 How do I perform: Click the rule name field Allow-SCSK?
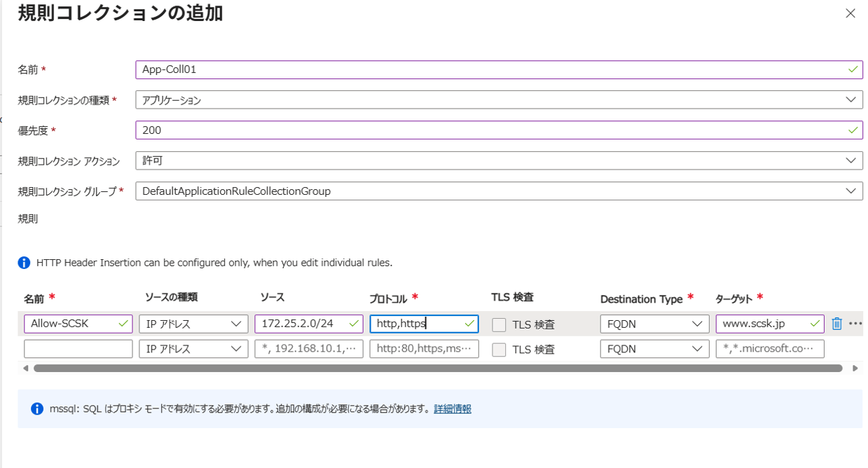(78, 324)
